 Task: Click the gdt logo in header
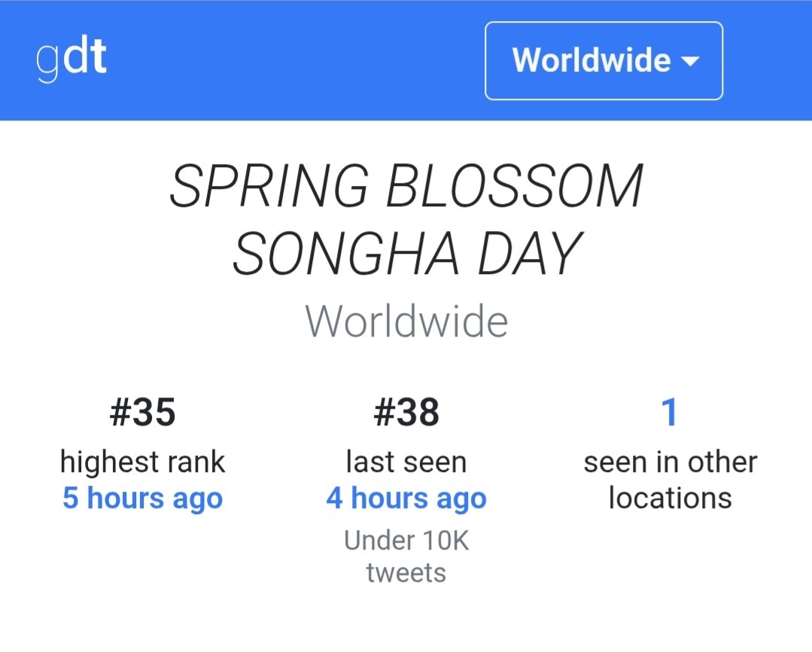[71, 59]
